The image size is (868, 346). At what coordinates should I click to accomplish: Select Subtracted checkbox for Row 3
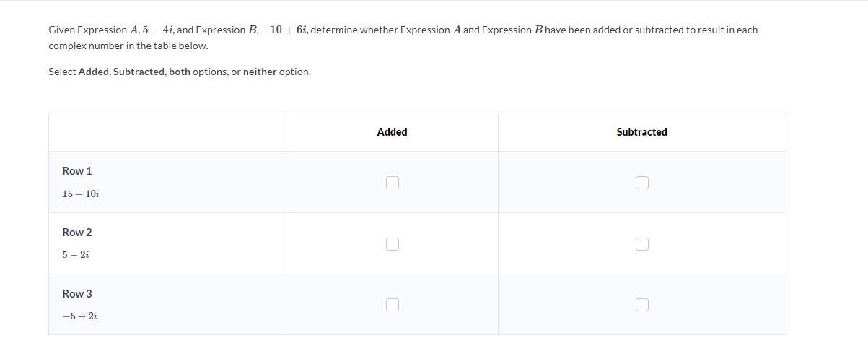tap(641, 305)
